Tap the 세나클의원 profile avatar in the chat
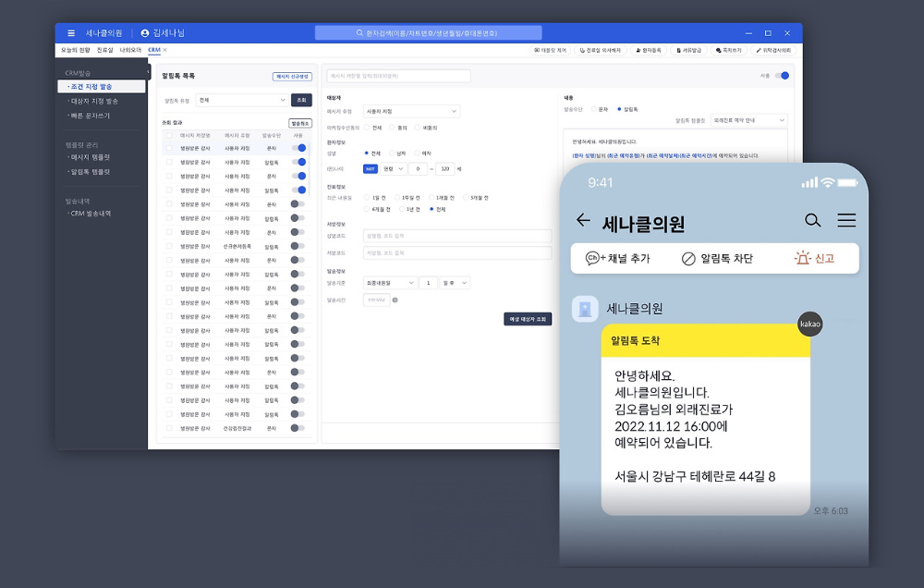The image size is (924, 588). tap(585, 309)
